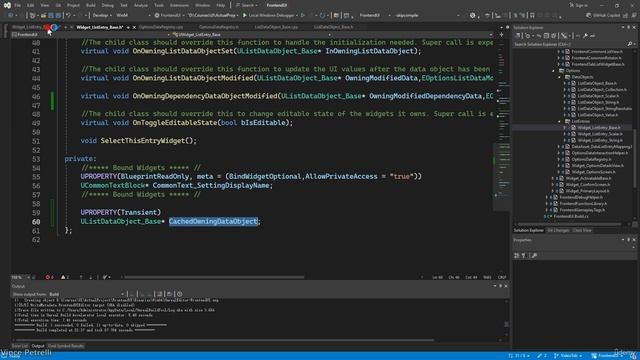Click the pending changes pencil indicator
Image resolution: width=640 pixels, height=360 pixels.
pyautogui.click(x=542, y=356)
